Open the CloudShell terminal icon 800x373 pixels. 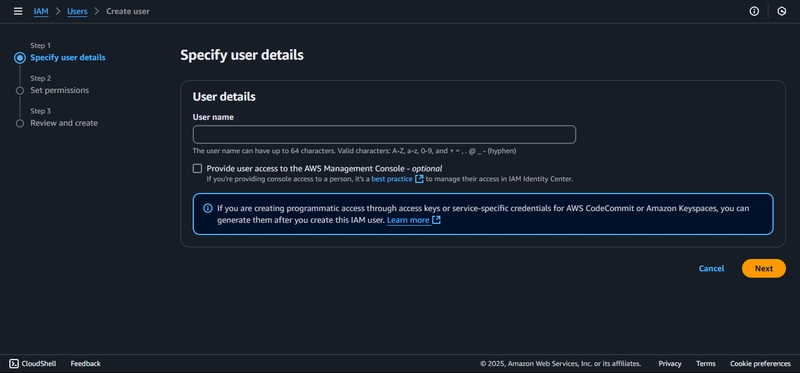point(14,364)
